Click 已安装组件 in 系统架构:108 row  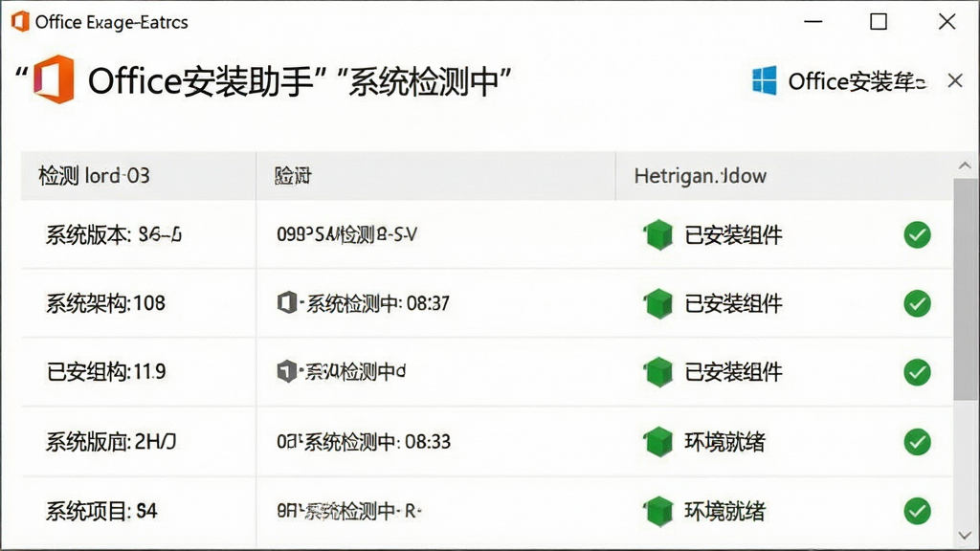[x=733, y=303]
